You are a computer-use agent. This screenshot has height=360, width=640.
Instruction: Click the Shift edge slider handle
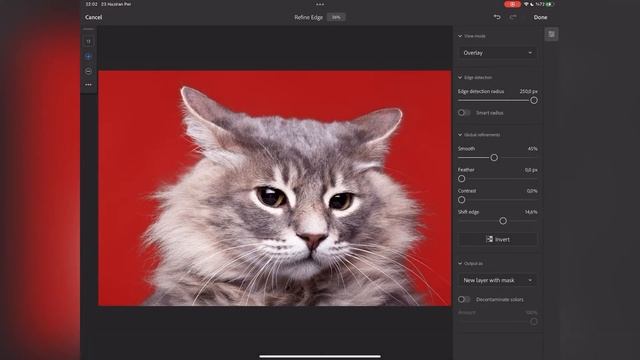503,221
